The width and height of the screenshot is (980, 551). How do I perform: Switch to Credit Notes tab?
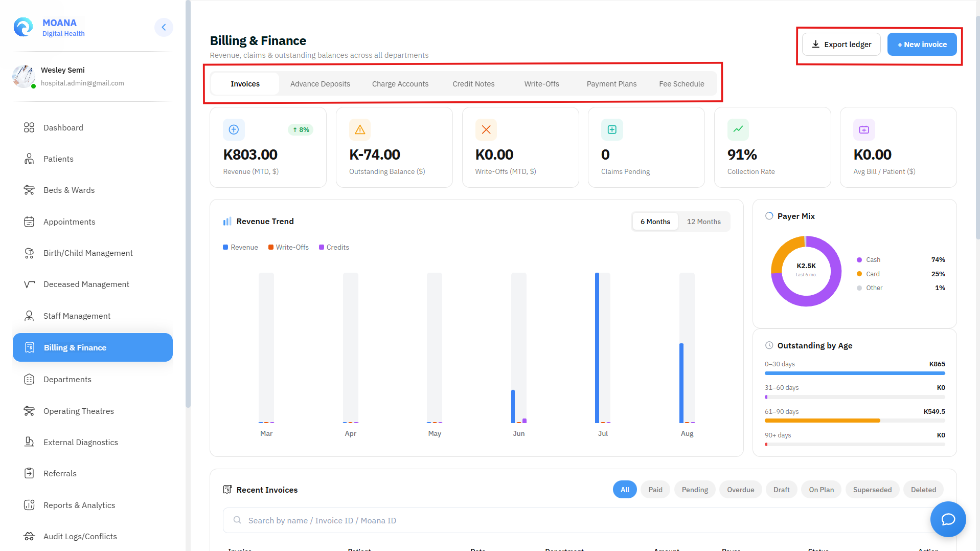pyautogui.click(x=473, y=84)
